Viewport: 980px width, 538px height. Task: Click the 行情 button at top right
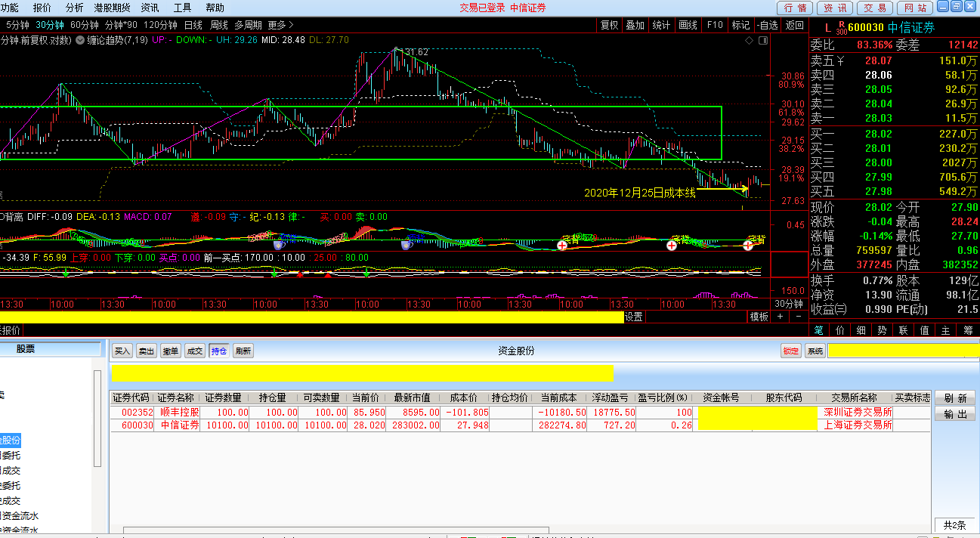pyautogui.click(x=796, y=8)
